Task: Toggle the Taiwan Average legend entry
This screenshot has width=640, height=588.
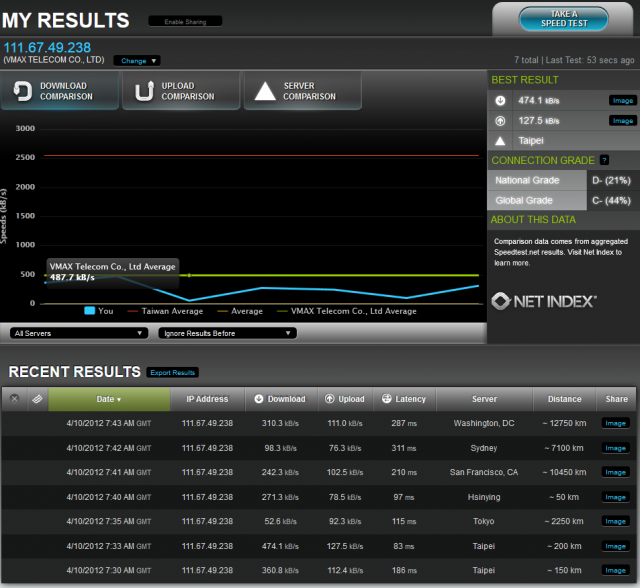Action: (165, 311)
